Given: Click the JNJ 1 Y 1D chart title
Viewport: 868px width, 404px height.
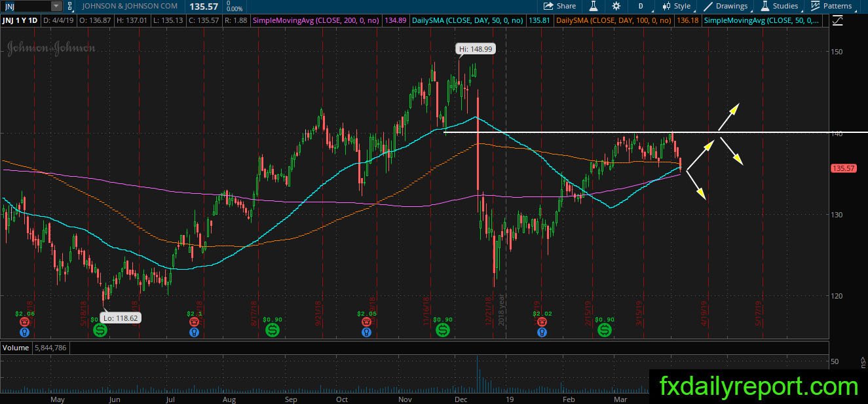Looking at the screenshot, I should (x=19, y=21).
